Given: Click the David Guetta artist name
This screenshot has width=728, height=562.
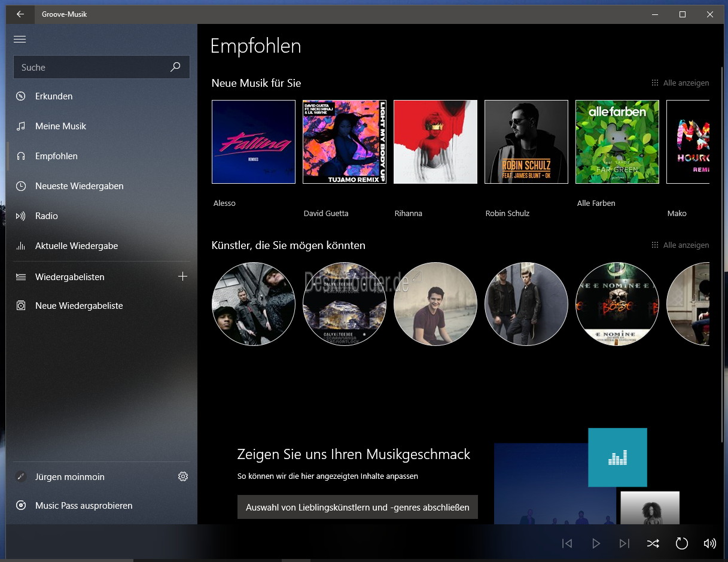Looking at the screenshot, I should (326, 214).
